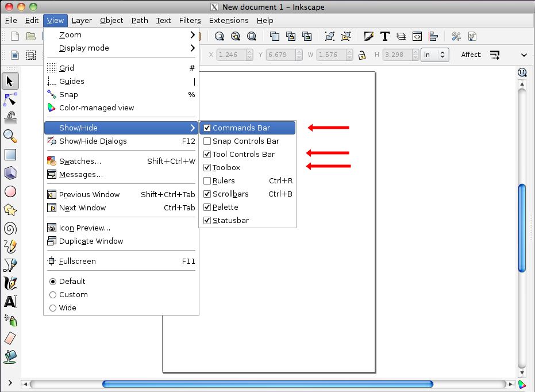This screenshot has width=535, height=392.
Task: Select the Node edit tool
Action: 10,99
